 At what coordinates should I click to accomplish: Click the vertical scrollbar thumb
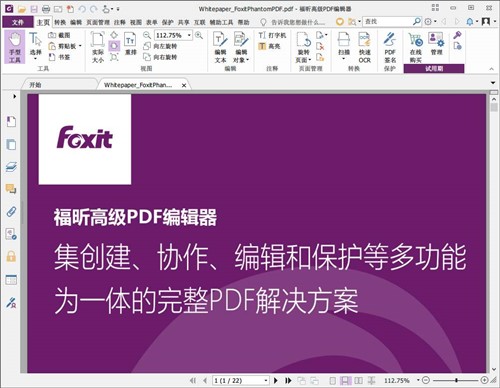tap(494, 108)
